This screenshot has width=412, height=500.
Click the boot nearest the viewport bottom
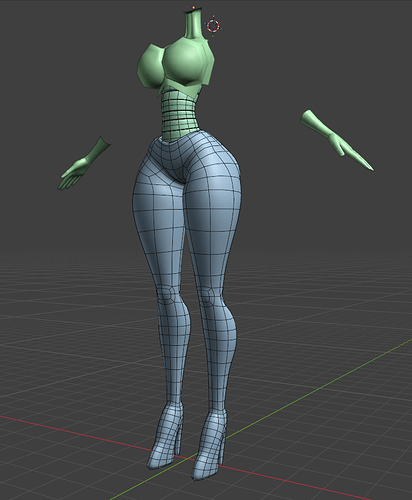[209, 447]
